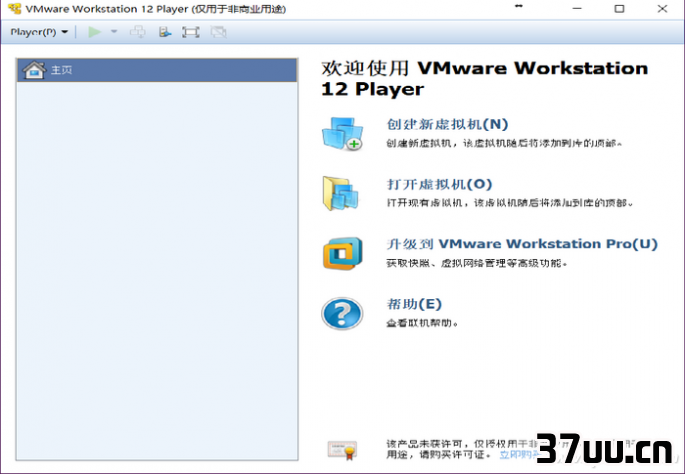Click the 打开虚拟机(O) link
Image resolution: width=685 pixels, height=474 pixels.
439,184
